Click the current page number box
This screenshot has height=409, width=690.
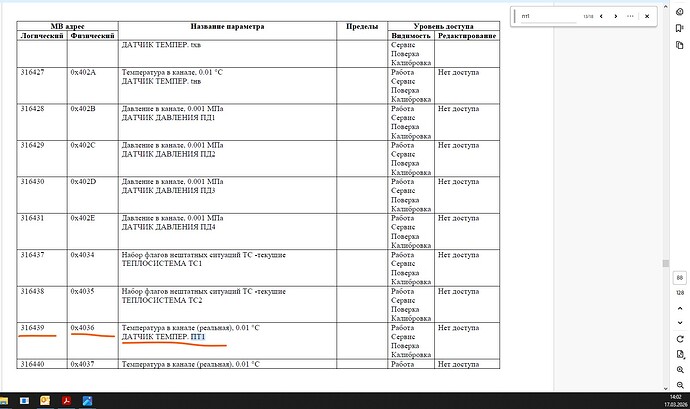[680, 278]
